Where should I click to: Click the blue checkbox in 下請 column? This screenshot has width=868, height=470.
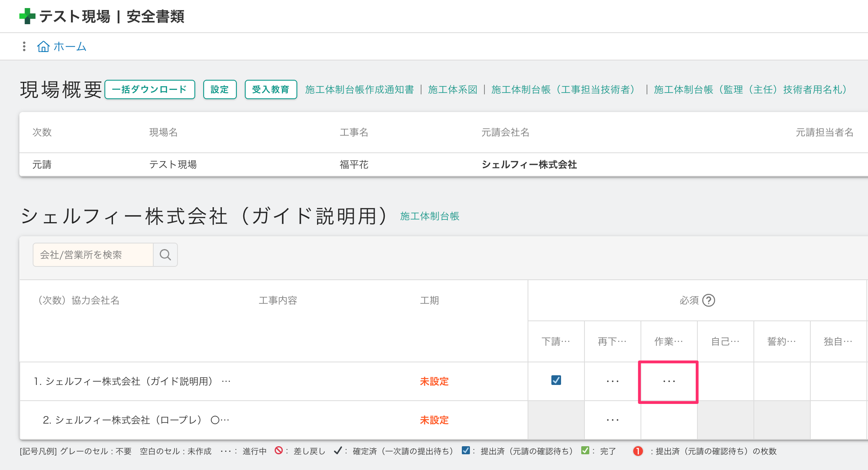click(556, 380)
